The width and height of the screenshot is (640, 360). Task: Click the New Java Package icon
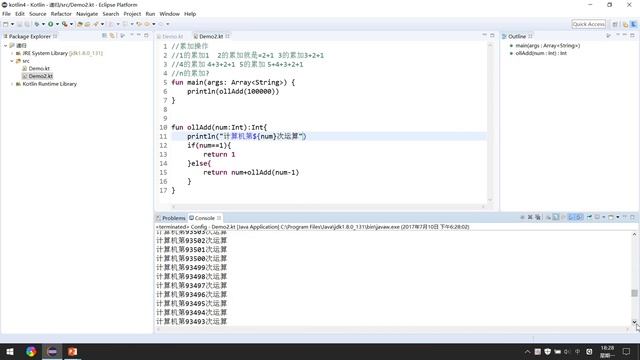click(x=80, y=24)
